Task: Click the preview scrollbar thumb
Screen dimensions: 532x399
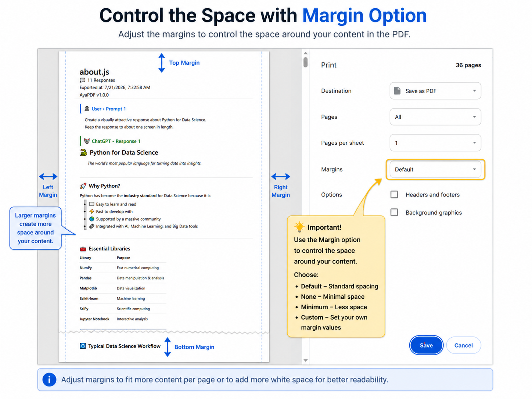Action: (305, 62)
